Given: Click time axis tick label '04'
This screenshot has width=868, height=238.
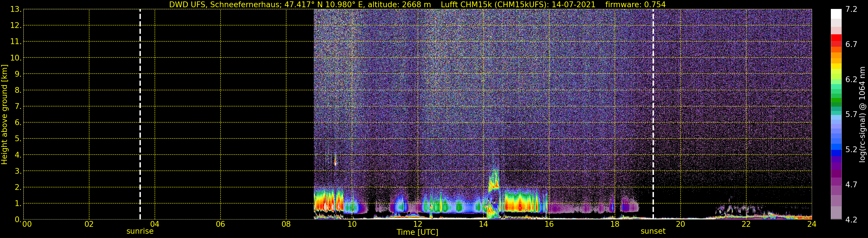Looking at the screenshot, I should pos(155,224).
